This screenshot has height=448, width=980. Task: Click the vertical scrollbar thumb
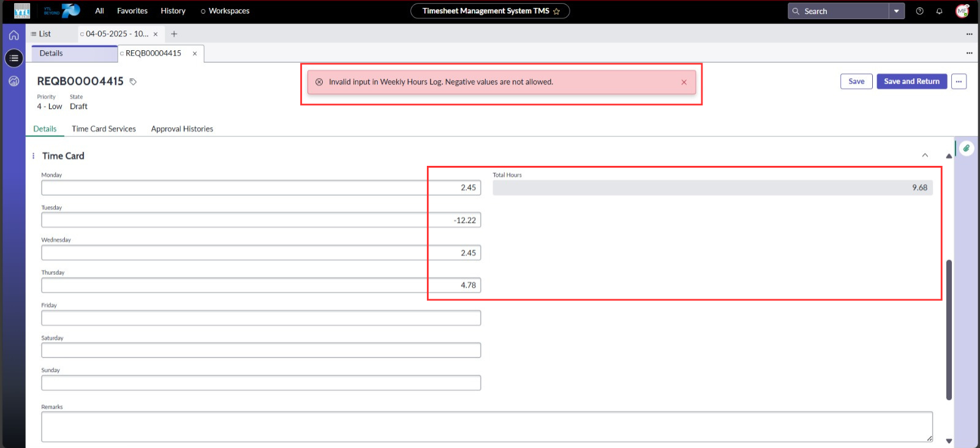tap(949, 329)
